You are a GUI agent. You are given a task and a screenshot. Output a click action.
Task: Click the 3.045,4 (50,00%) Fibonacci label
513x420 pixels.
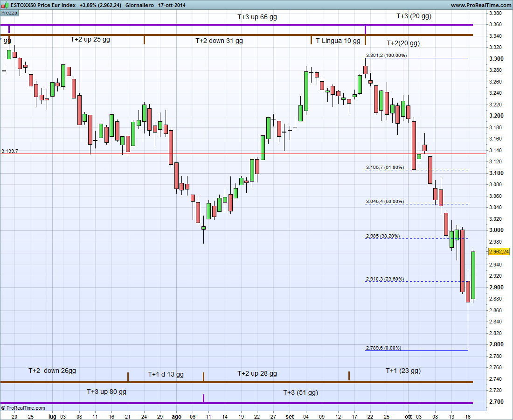point(385,201)
